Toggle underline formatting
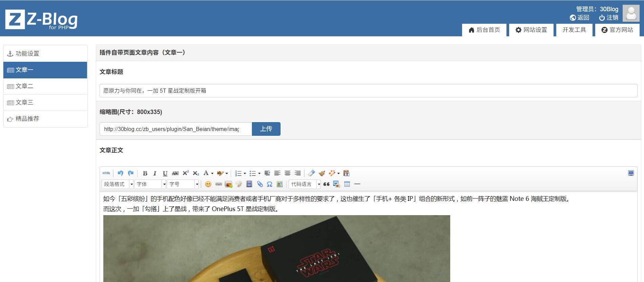Image resolution: width=644 pixels, height=282 pixels. pyautogui.click(x=165, y=173)
